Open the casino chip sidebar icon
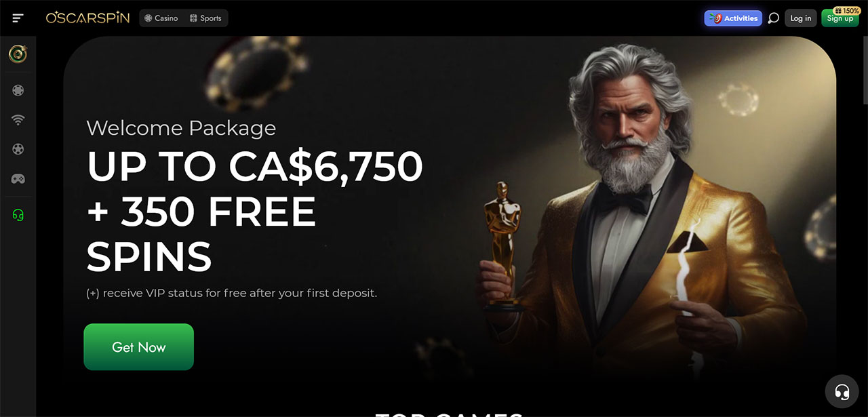Viewport: 868px width, 417px height. (18, 90)
